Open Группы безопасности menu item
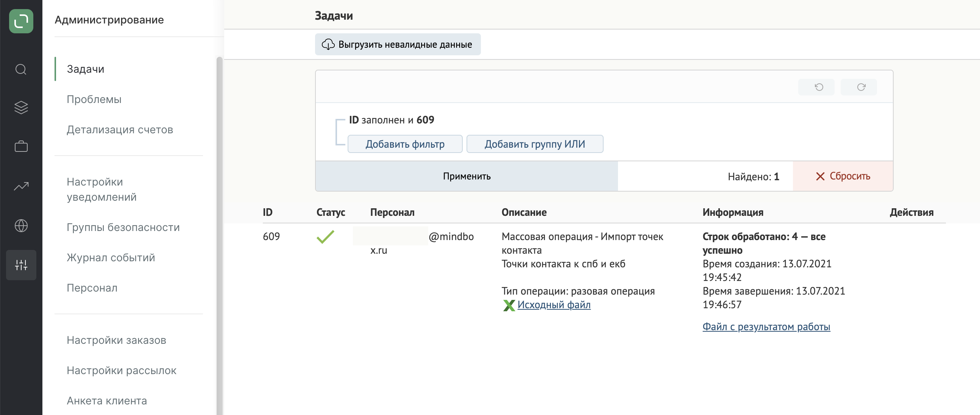 click(x=123, y=227)
